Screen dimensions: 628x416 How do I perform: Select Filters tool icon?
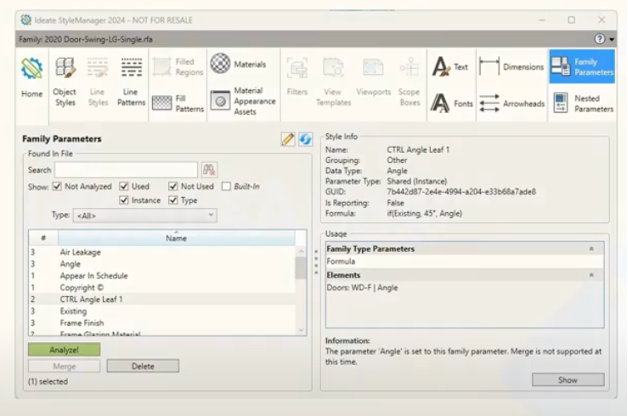[297, 67]
